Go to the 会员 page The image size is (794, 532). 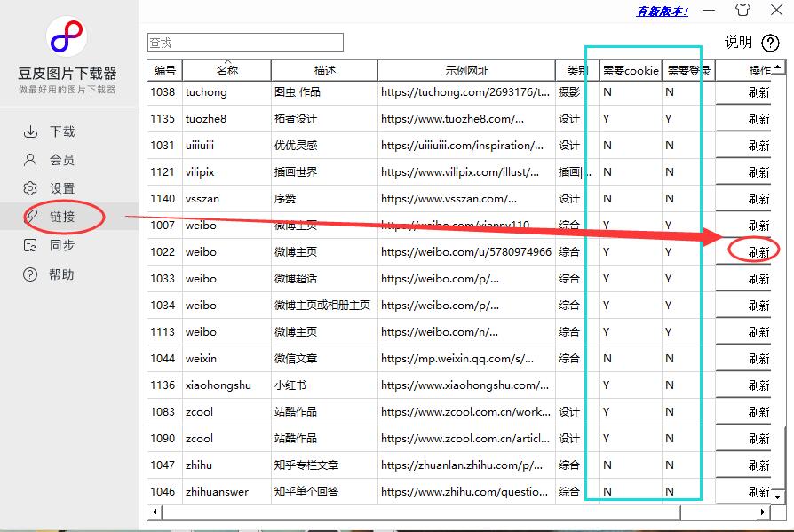(x=49, y=160)
